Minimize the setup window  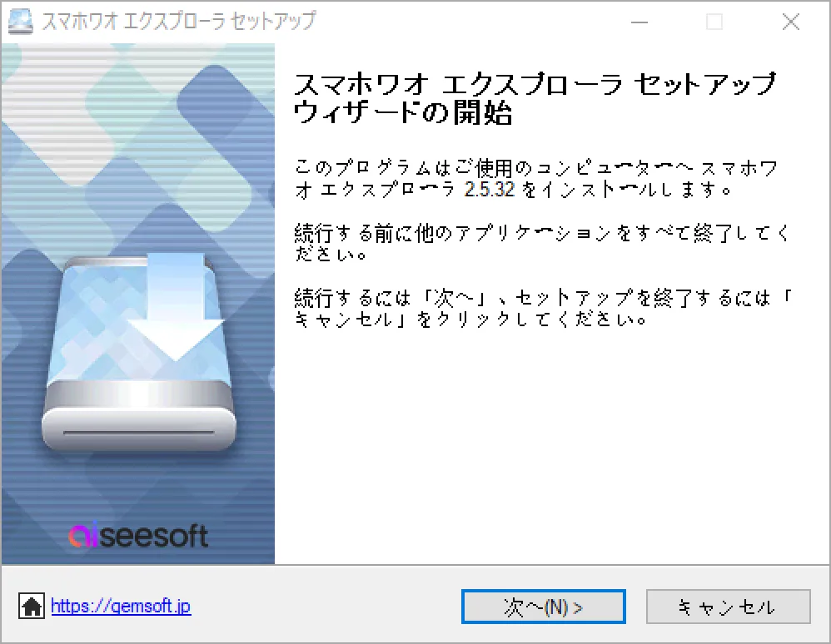pos(639,22)
